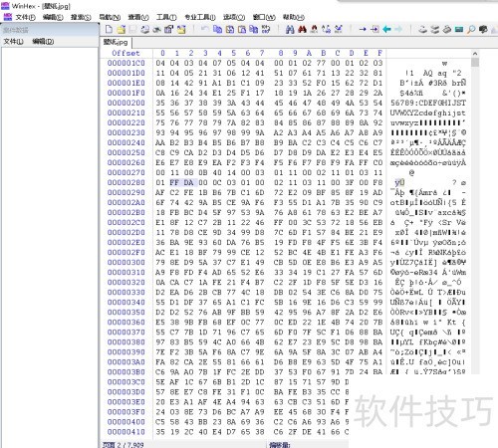Click the teal calculator-style toolbar icon
The image size is (498, 448).
pos(459,30)
